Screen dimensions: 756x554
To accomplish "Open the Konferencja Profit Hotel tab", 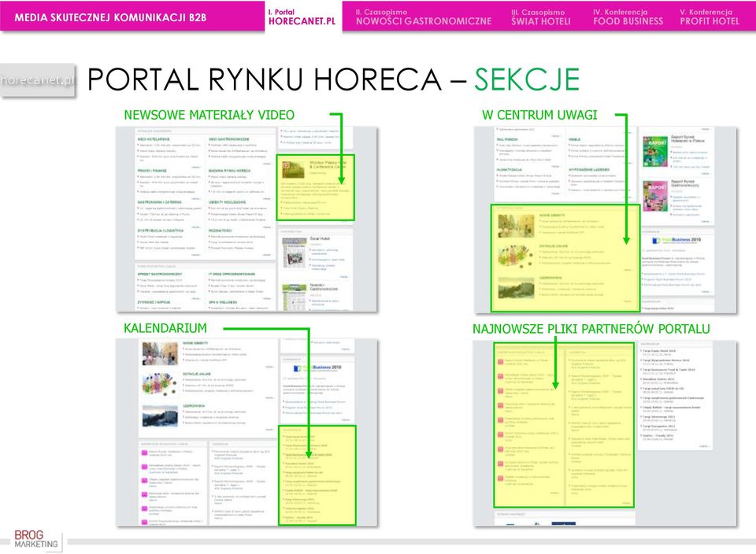I will pyautogui.click(x=710, y=17).
